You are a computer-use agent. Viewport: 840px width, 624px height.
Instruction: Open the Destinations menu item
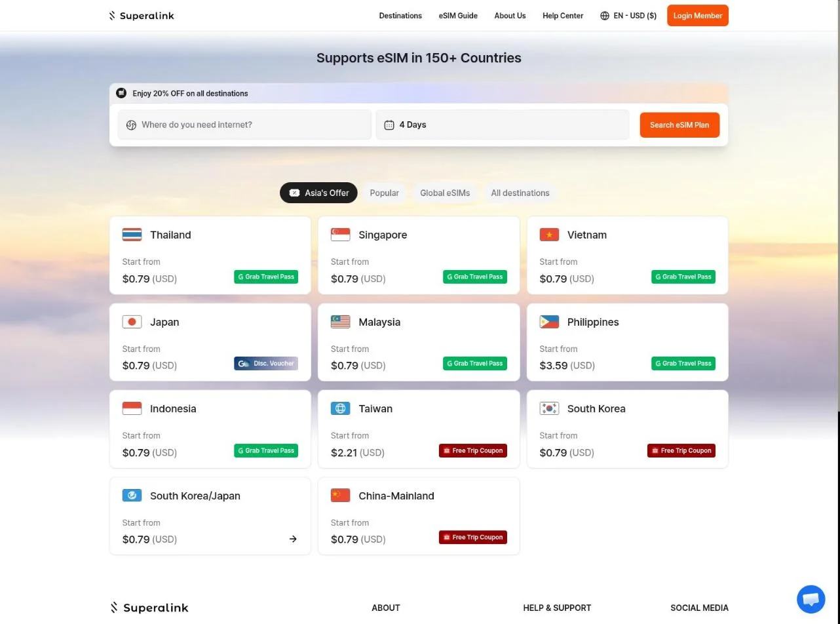click(x=400, y=16)
